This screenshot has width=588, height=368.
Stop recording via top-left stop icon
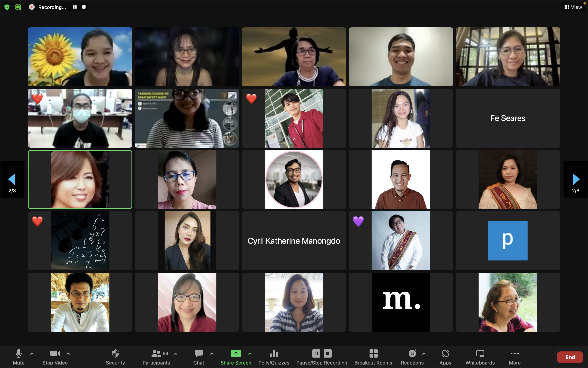click(x=84, y=7)
